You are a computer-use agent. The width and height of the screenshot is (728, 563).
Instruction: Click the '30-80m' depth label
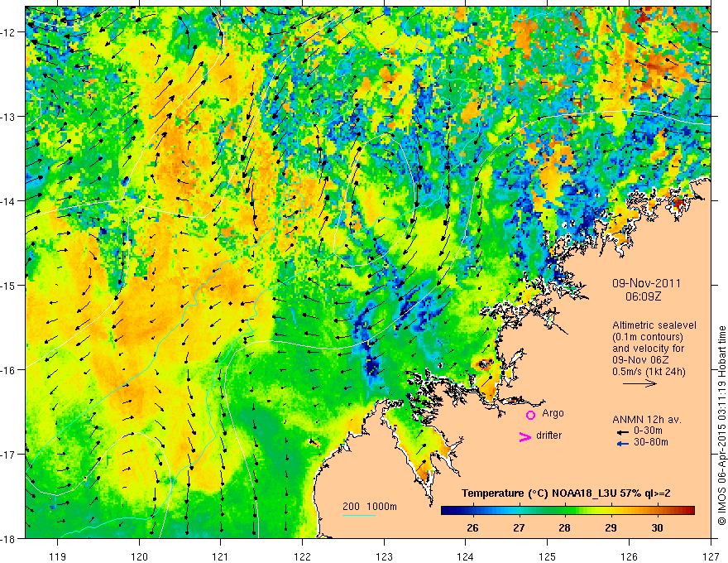click(651, 442)
